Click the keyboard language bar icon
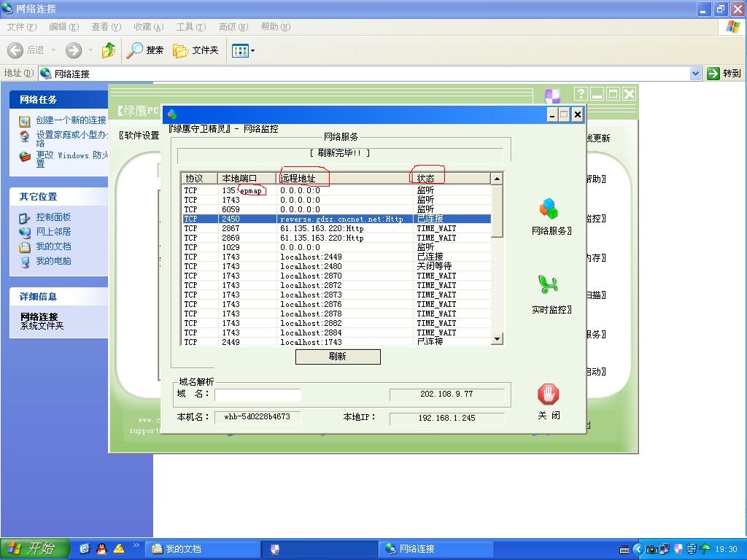The image size is (747, 560). click(x=624, y=550)
